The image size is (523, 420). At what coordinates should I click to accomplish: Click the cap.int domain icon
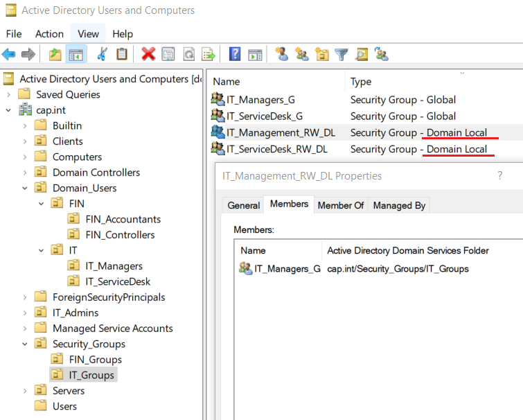[x=26, y=110]
